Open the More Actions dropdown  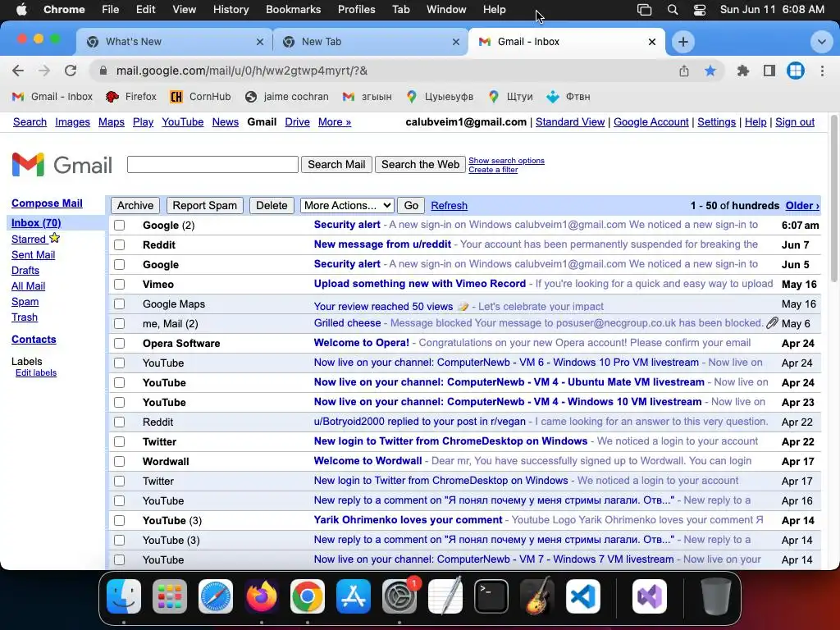click(347, 205)
